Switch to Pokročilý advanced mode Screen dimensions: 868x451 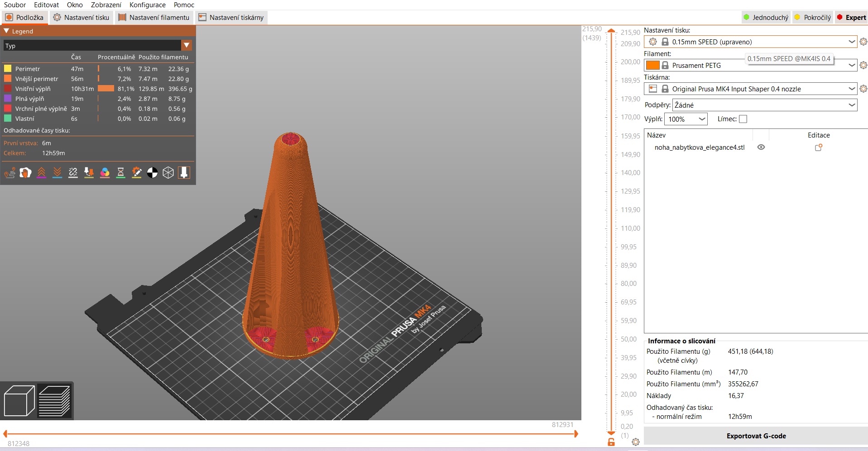click(813, 17)
